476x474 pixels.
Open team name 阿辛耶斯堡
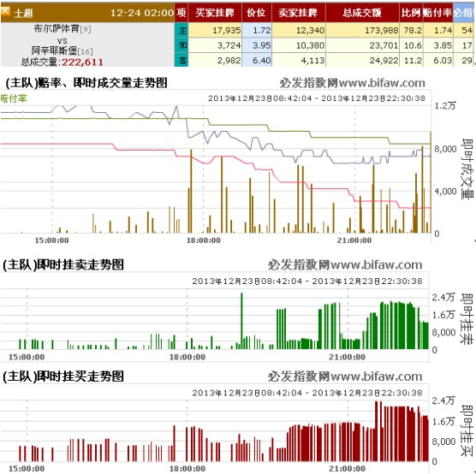pos(54,50)
